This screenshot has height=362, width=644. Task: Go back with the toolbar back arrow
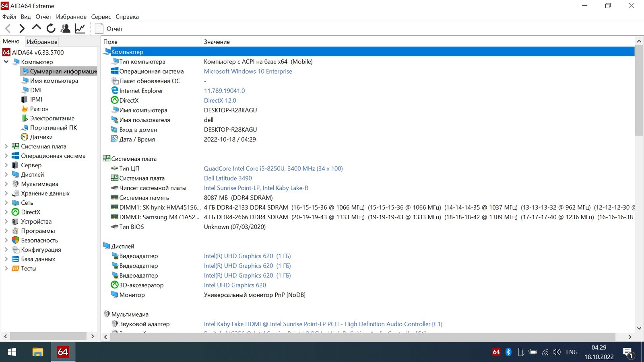[8, 29]
